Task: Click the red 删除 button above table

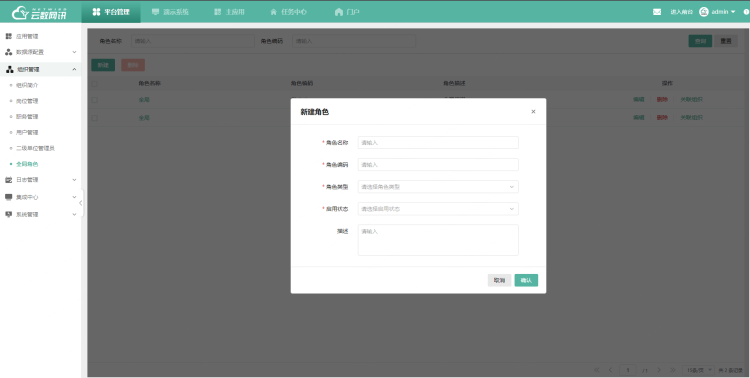Action: click(133, 65)
